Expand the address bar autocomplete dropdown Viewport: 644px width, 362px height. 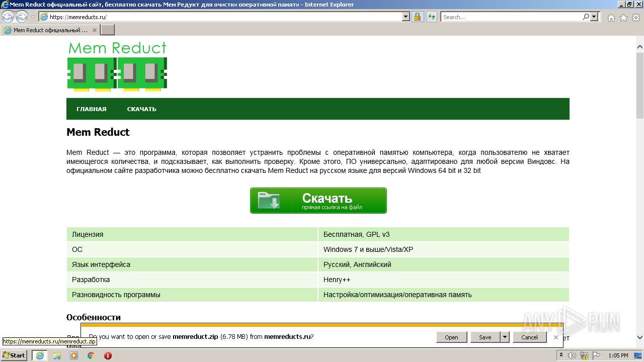click(x=406, y=17)
